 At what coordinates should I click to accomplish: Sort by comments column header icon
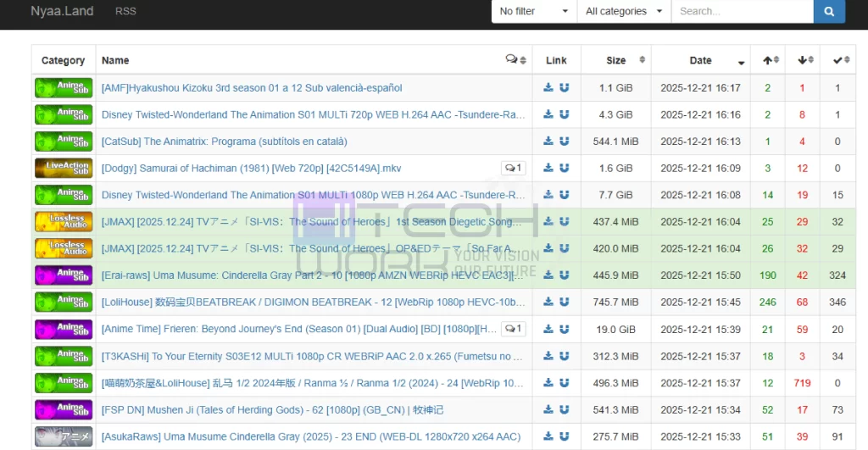515,60
